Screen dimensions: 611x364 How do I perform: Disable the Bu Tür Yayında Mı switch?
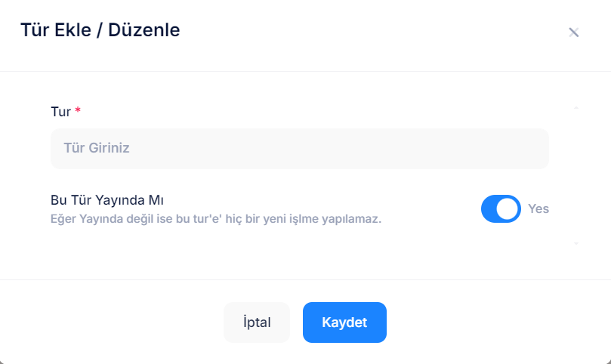[501, 209]
